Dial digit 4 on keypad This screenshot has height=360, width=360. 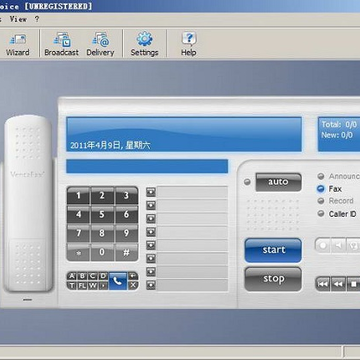pos(78,214)
